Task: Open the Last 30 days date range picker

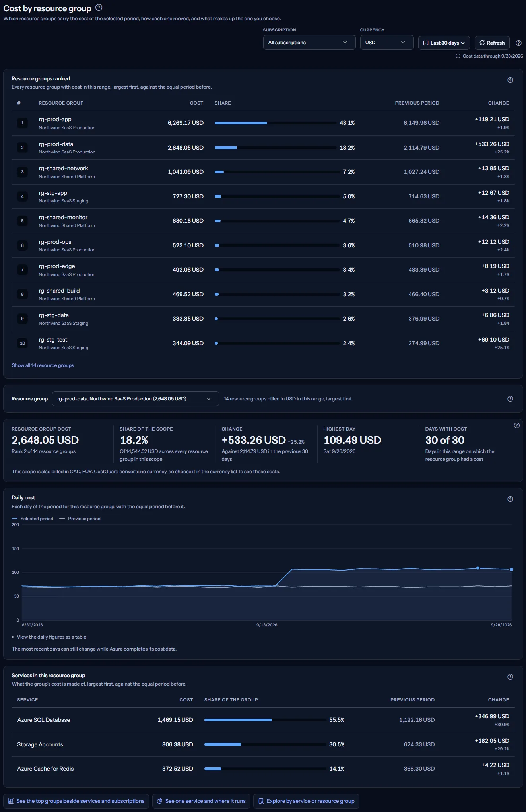Action: coord(444,43)
